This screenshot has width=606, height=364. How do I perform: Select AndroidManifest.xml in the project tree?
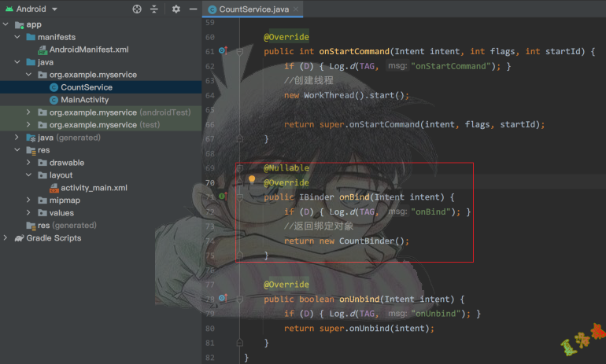coord(88,50)
